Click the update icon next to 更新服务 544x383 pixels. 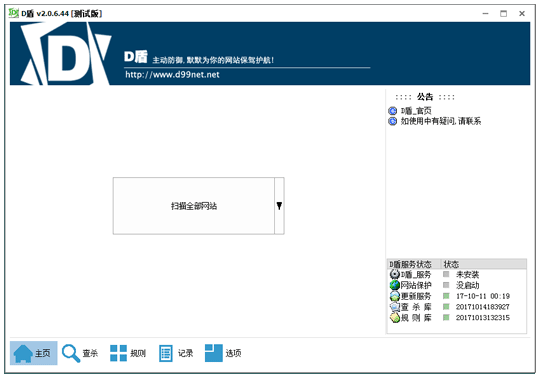coord(394,296)
